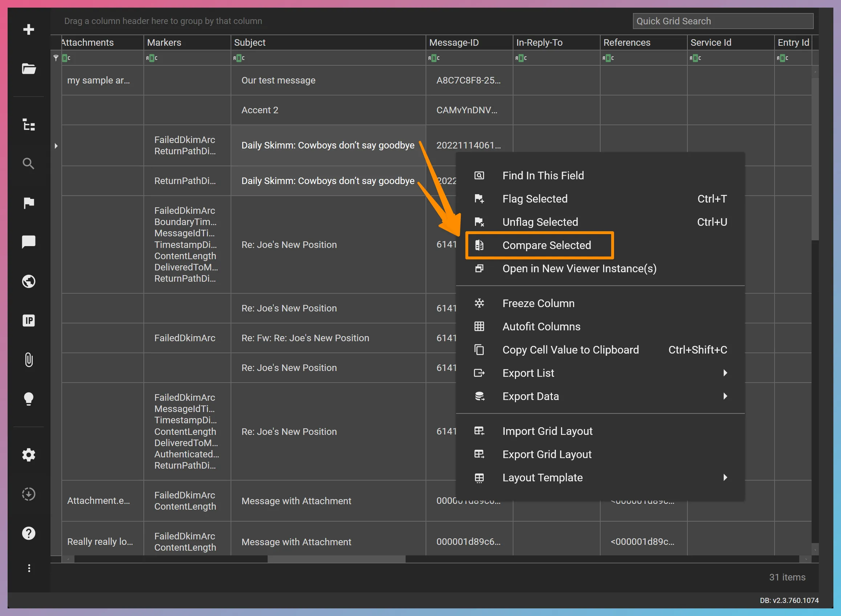The height and width of the screenshot is (616, 841).
Task: Open the Subject column filter operator icon
Action: click(x=239, y=58)
